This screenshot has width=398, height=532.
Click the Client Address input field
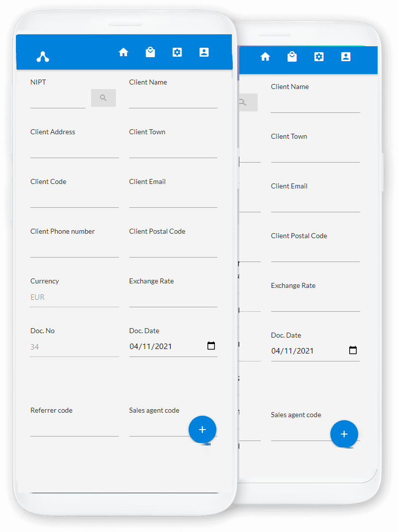(74, 149)
